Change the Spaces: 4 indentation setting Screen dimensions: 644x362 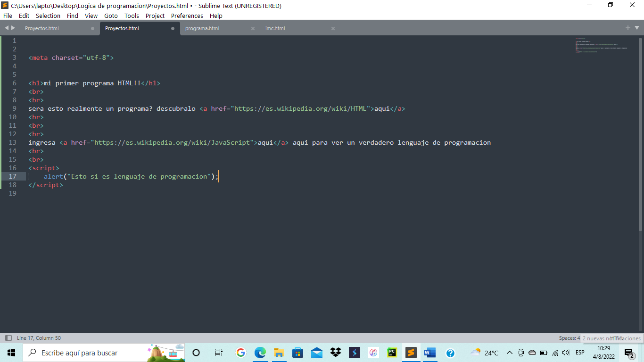[x=570, y=338]
